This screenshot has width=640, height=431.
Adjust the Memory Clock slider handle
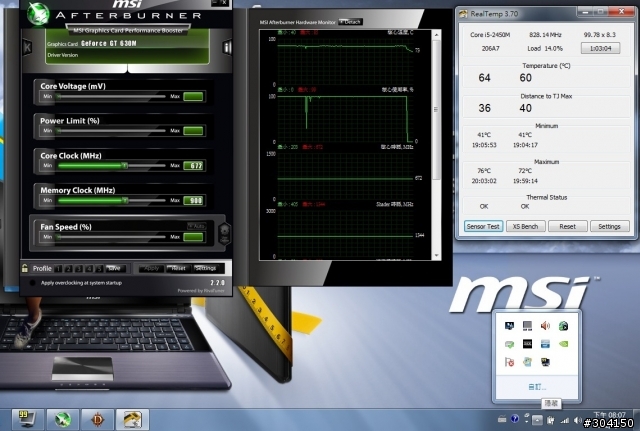point(124,200)
